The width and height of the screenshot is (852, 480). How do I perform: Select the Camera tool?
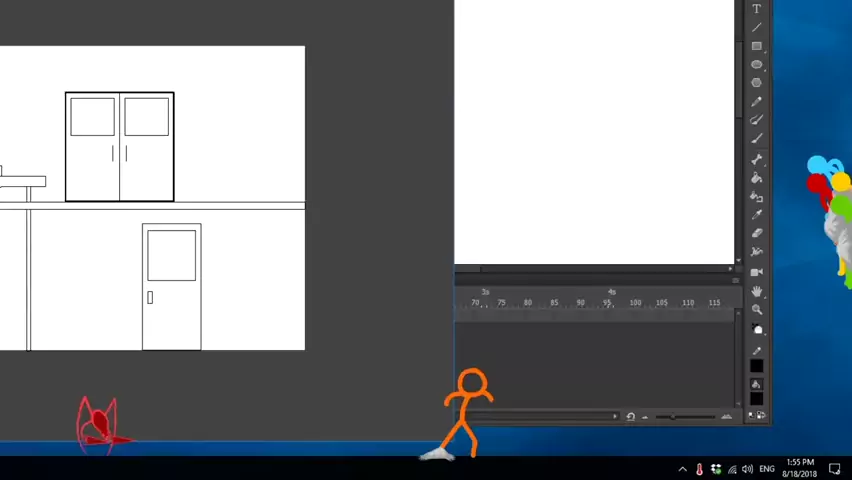click(757, 271)
